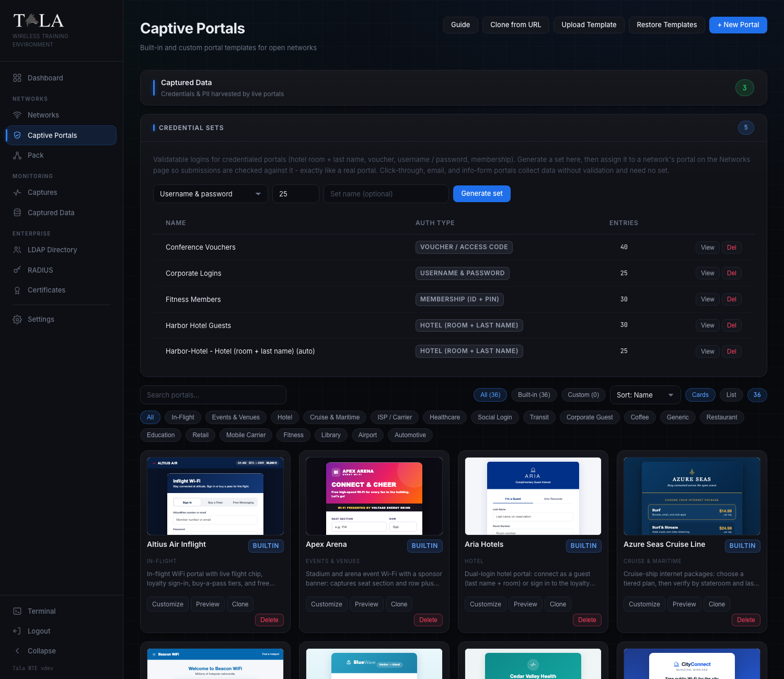This screenshot has height=679, width=784.
Task: Clone the Aria Hotels portal
Action: click(x=558, y=604)
